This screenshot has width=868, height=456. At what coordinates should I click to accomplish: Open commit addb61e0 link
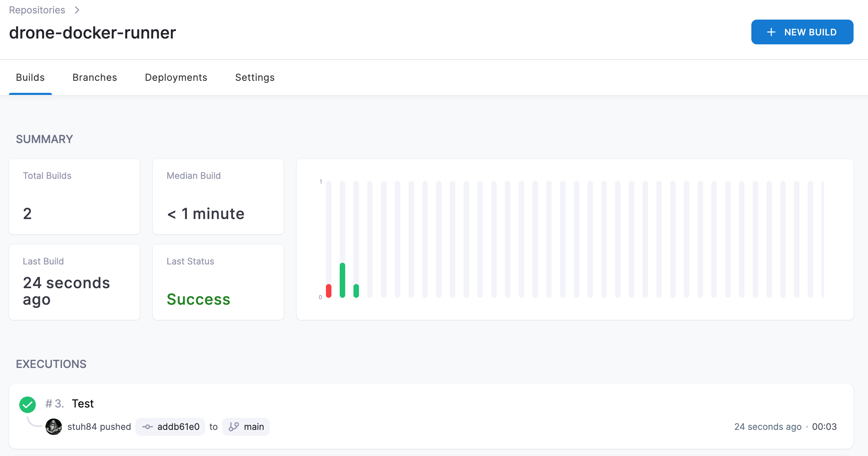point(178,427)
